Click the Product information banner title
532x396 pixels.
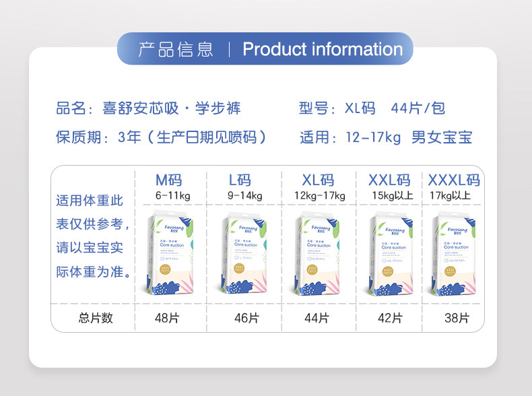[323, 49]
